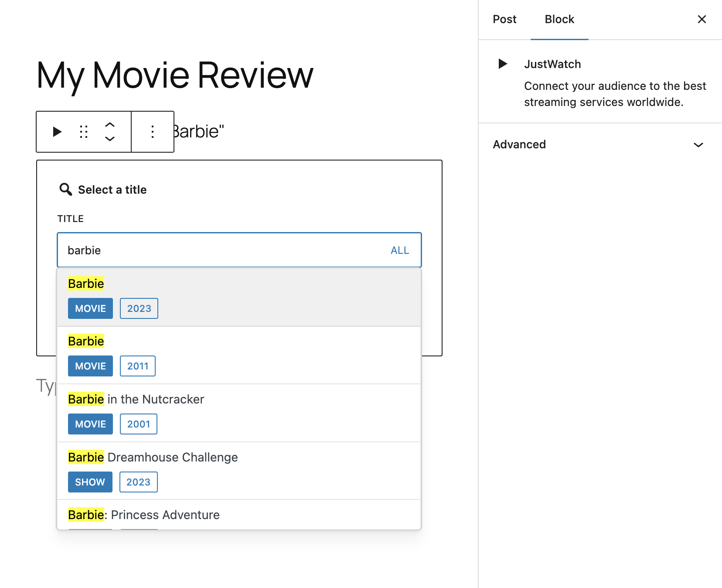Click the 2001 year badge
The height and width of the screenshot is (588, 722).
138,424
